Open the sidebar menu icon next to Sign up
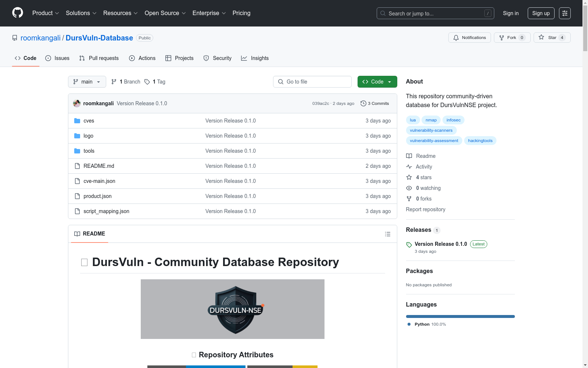 pos(565,13)
